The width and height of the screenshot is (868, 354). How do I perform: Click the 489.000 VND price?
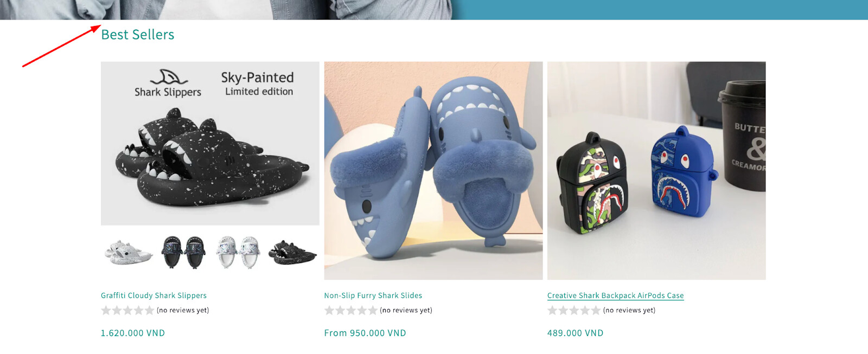tap(576, 333)
